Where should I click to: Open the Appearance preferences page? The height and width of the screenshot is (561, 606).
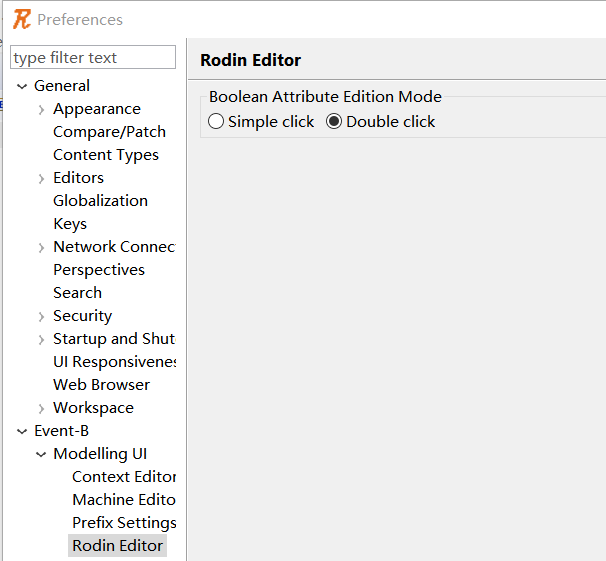97,109
